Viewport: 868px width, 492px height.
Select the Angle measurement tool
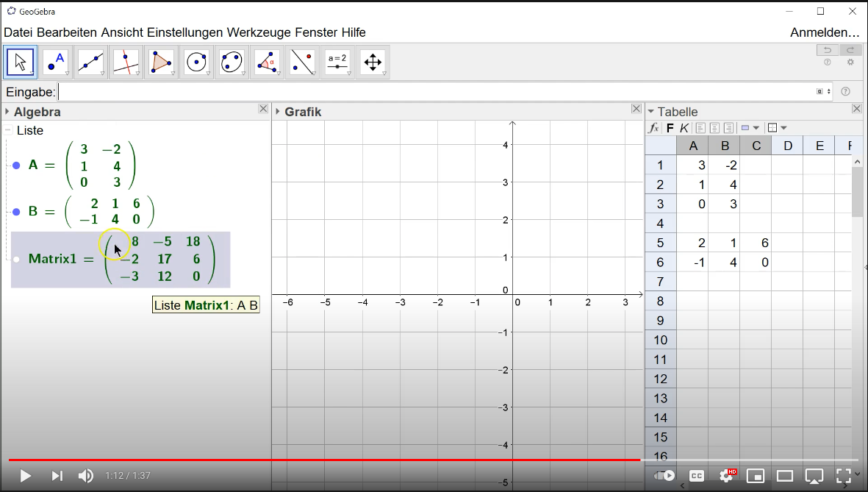(x=268, y=62)
